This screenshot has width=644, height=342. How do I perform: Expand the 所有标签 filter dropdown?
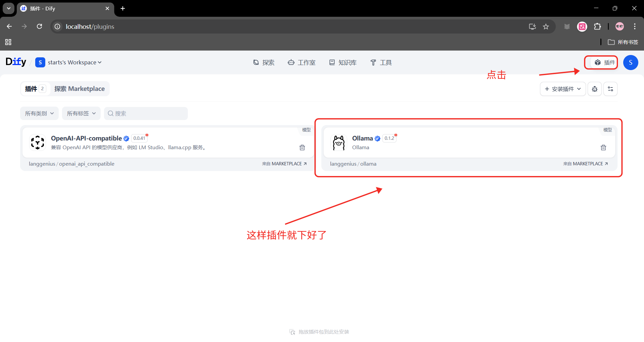81,113
